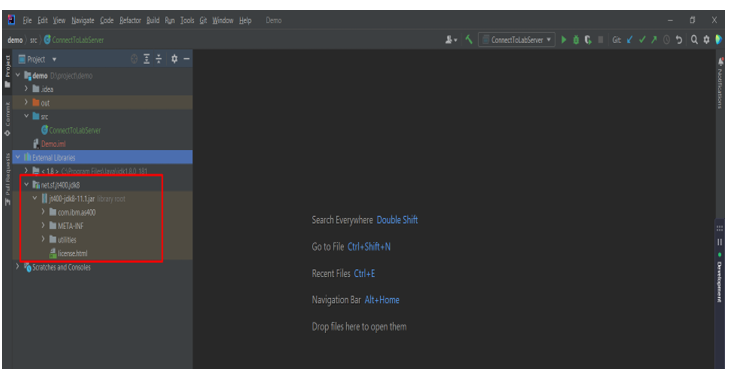Click the Double Shift shortcut text

point(397,220)
